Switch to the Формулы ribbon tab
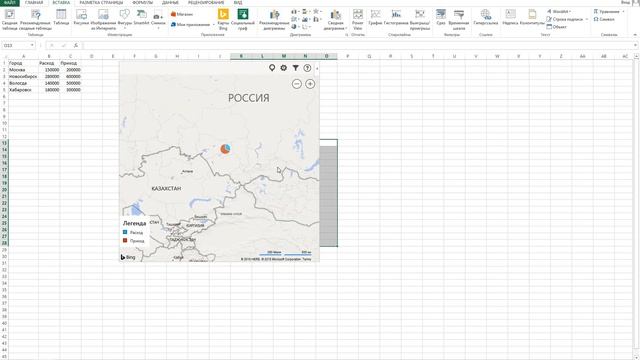Image resolution: width=640 pixels, height=360 pixels. (142, 2)
